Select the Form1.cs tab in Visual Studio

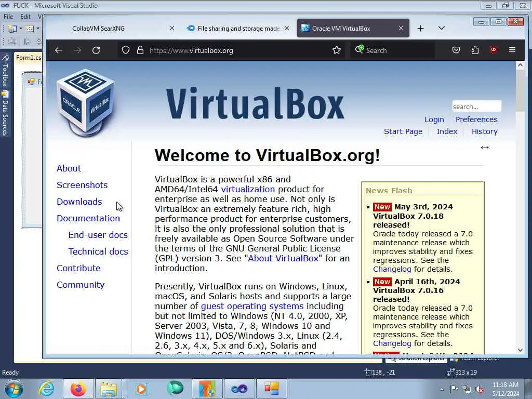click(29, 58)
